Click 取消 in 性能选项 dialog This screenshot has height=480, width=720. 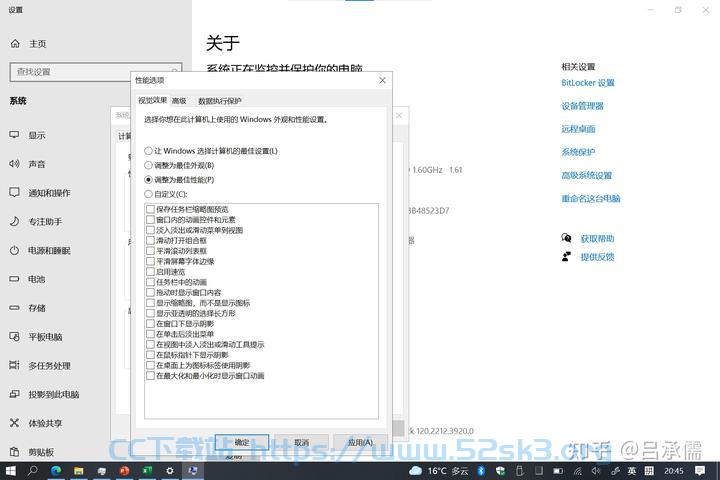point(301,442)
